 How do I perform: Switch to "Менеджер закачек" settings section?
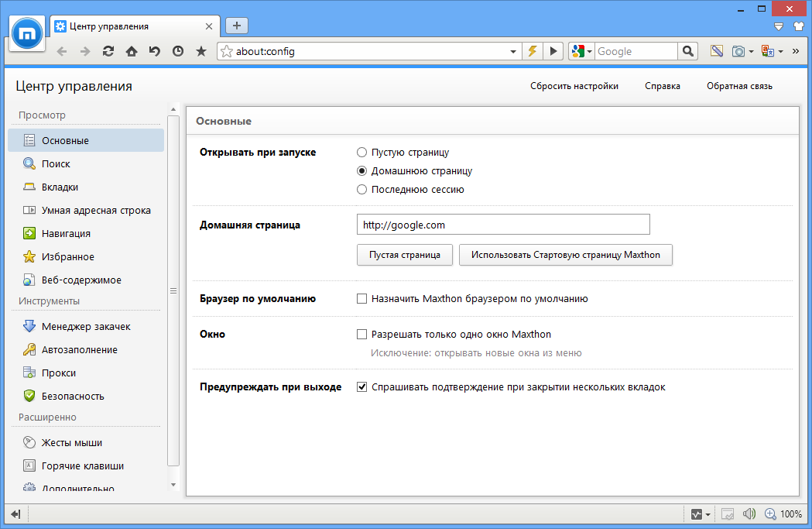tap(86, 327)
